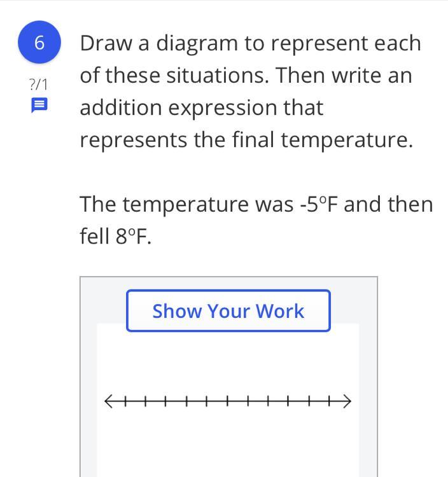
Task: Click the middle sixth tick on number line
Action: tap(227, 401)
